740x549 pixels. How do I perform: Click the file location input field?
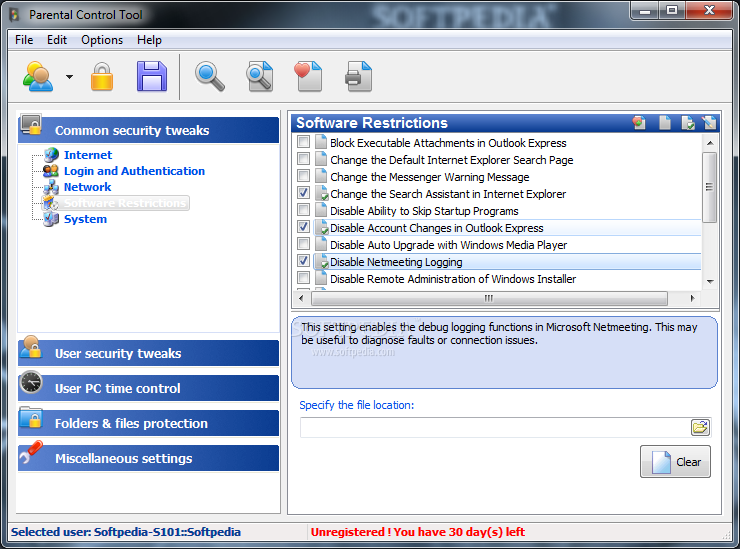[x=495, y=427]
